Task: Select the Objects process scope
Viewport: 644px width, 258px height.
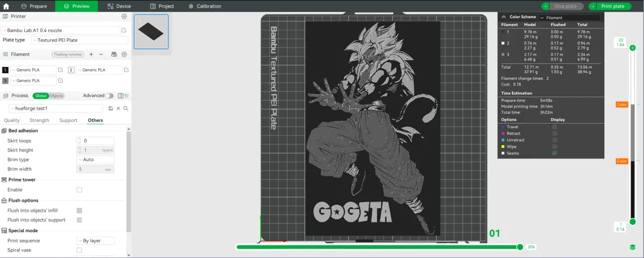Action: coord(56,96)
